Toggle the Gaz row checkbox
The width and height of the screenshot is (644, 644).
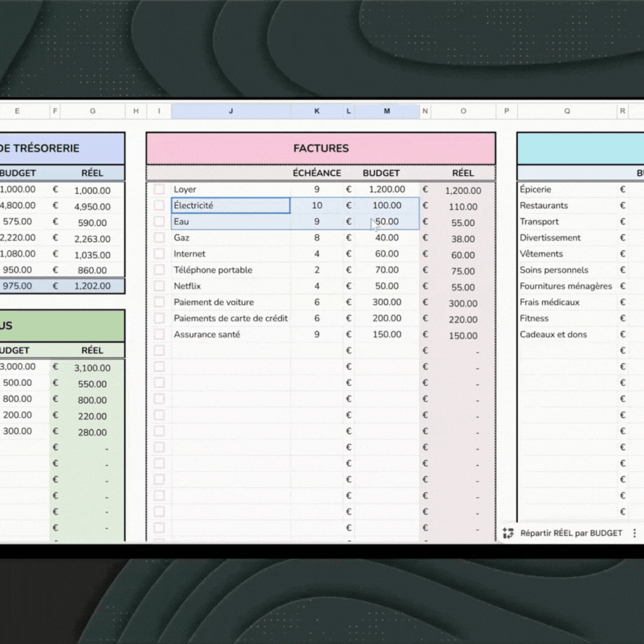tap(159, 238)
